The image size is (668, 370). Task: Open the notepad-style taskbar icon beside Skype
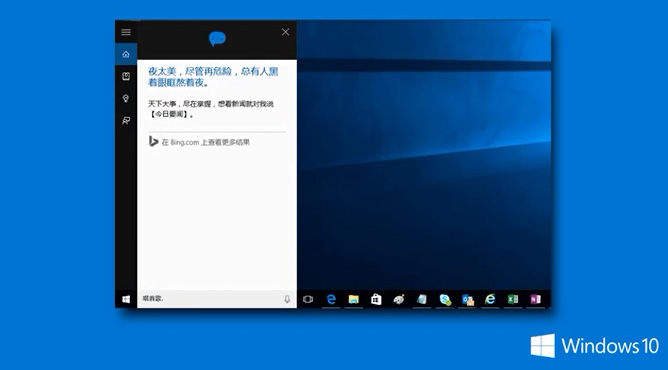pos(422,299)
